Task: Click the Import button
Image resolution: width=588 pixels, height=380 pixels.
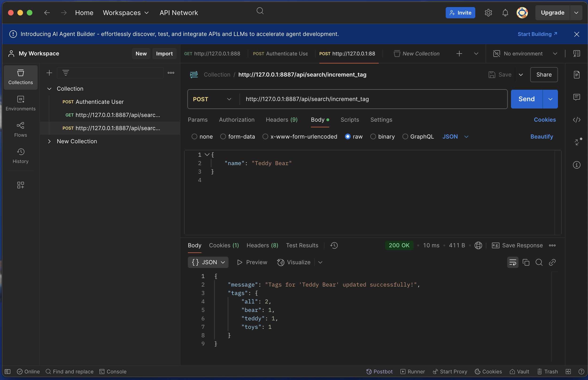Action: point(164,54)
